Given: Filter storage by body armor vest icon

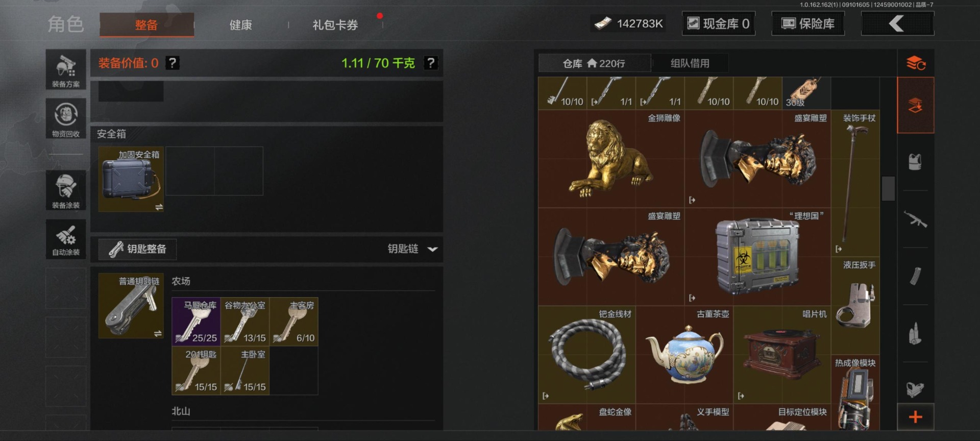Looking at the screenshot, I should click(x=915, y=162).
